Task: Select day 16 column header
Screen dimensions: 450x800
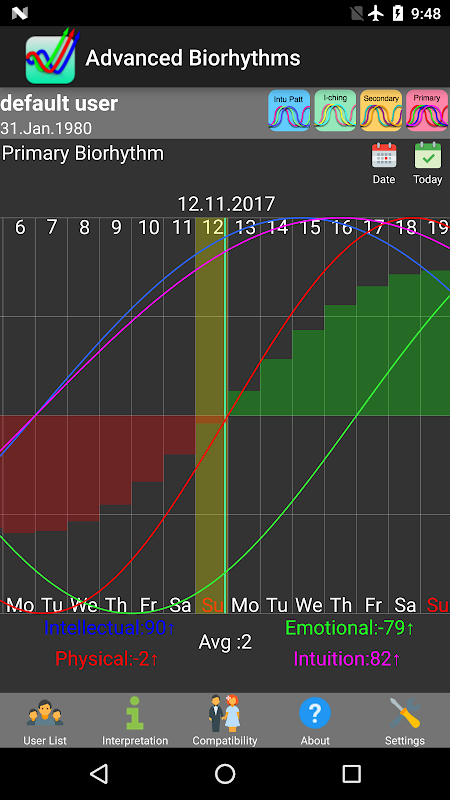Action: coord(341,228)
